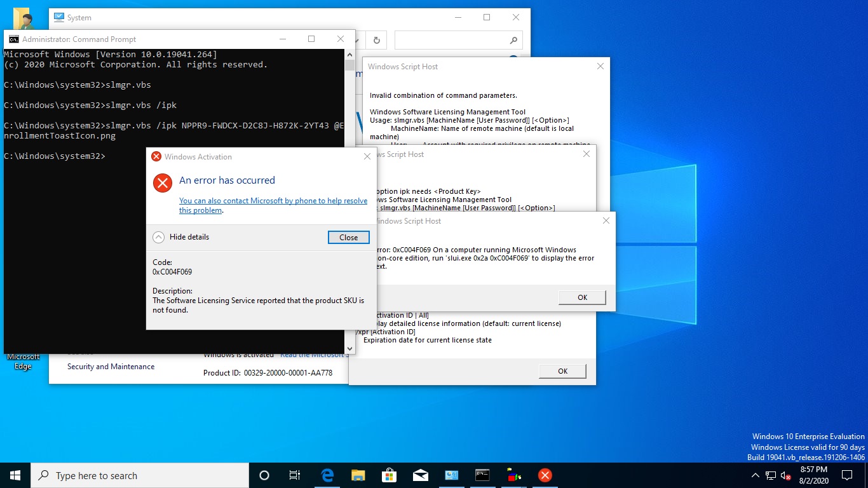Viewport: 868px width, 488px height.
Task: Open the Microsoft Edge desktop shortcut
Action: tap(24, 361)
